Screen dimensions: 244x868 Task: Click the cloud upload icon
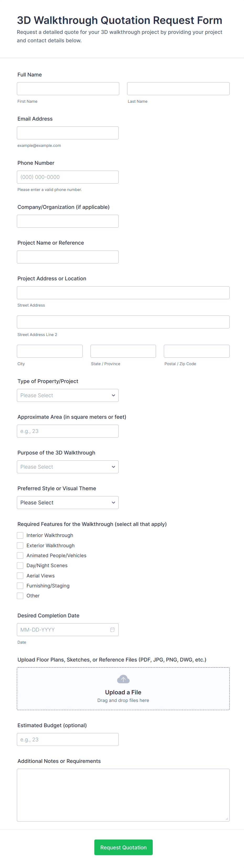(123, 679)
